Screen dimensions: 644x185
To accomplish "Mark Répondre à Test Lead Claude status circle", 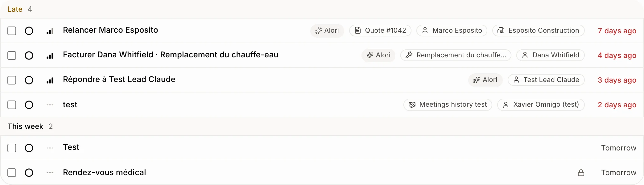I will [29, 80].
